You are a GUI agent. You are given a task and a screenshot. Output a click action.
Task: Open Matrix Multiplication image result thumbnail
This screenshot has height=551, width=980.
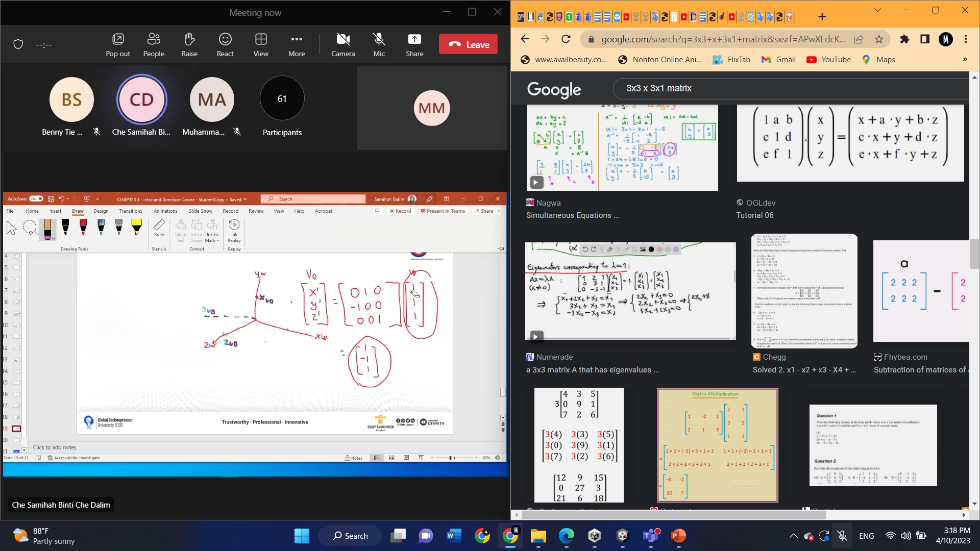[x=717, y=445]
